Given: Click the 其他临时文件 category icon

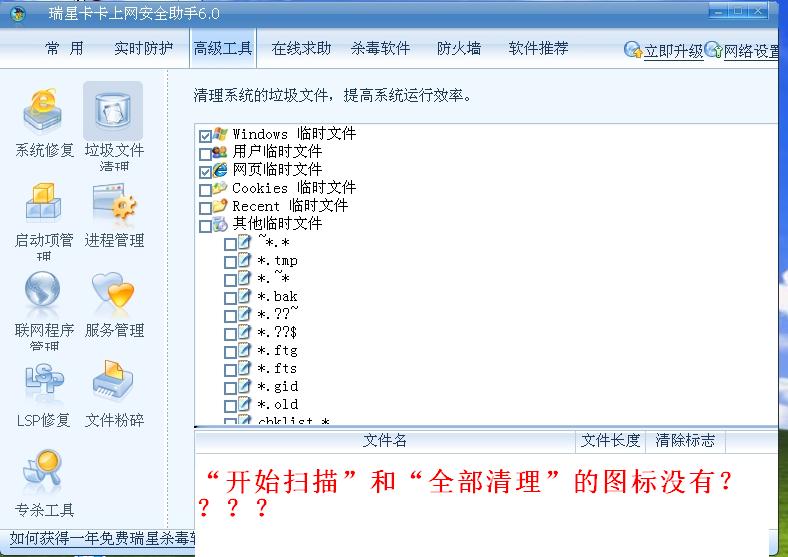Looking at the screenshot, I should [220, 224].
